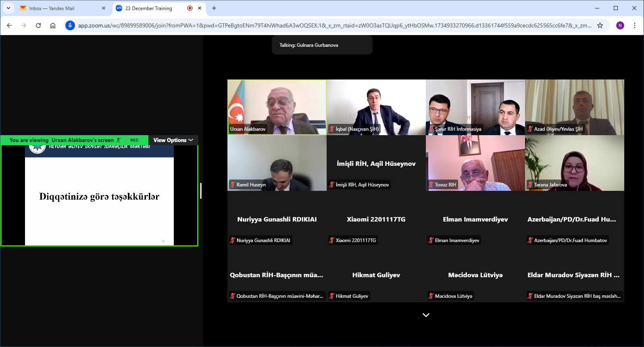The width and height of the screenshot is (644, 347).
Task: Click the shared slide 'Diqqətinizə görə təşəkkürlər'
Action: (99, 196)
